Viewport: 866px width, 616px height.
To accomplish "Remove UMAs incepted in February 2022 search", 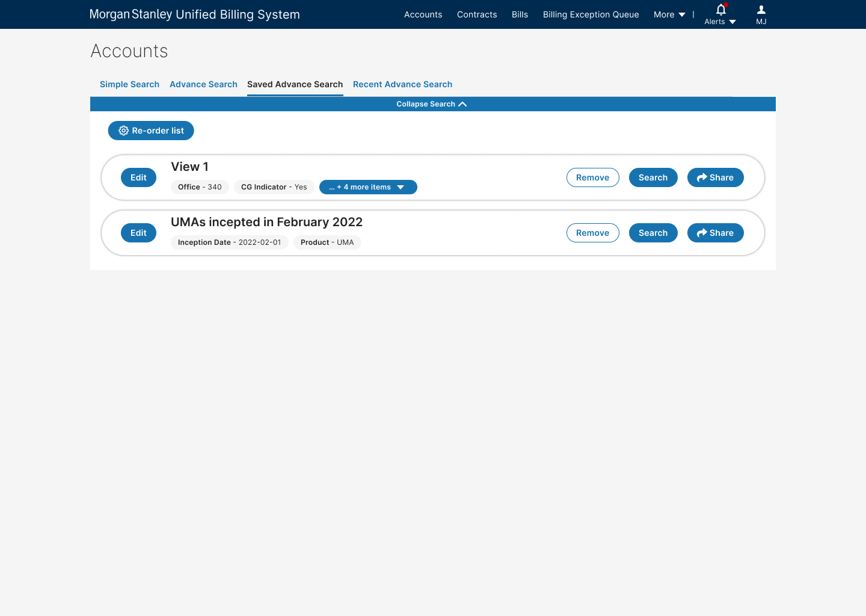I will (592, 233).
